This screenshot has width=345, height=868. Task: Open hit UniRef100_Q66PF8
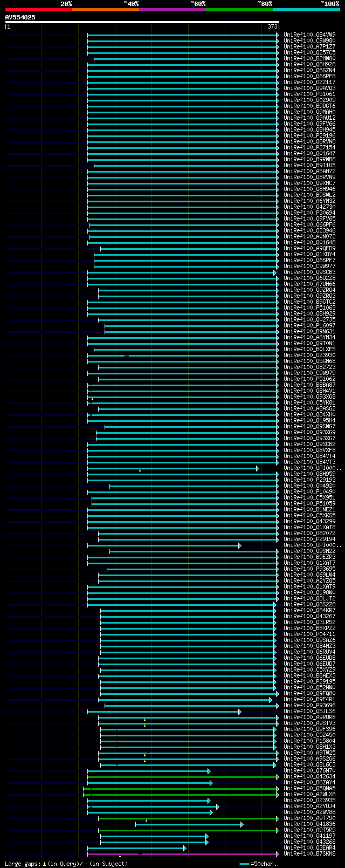click(x=309, y=77)
